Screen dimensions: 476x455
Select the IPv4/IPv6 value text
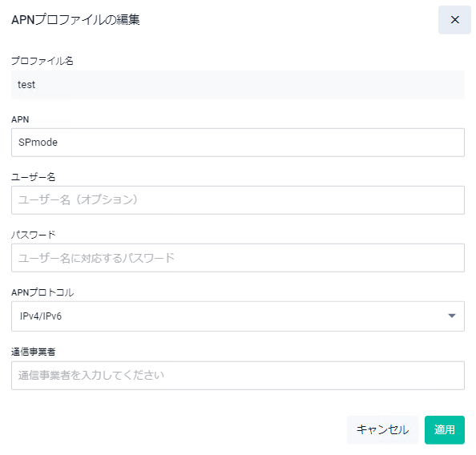click(41, 316)
